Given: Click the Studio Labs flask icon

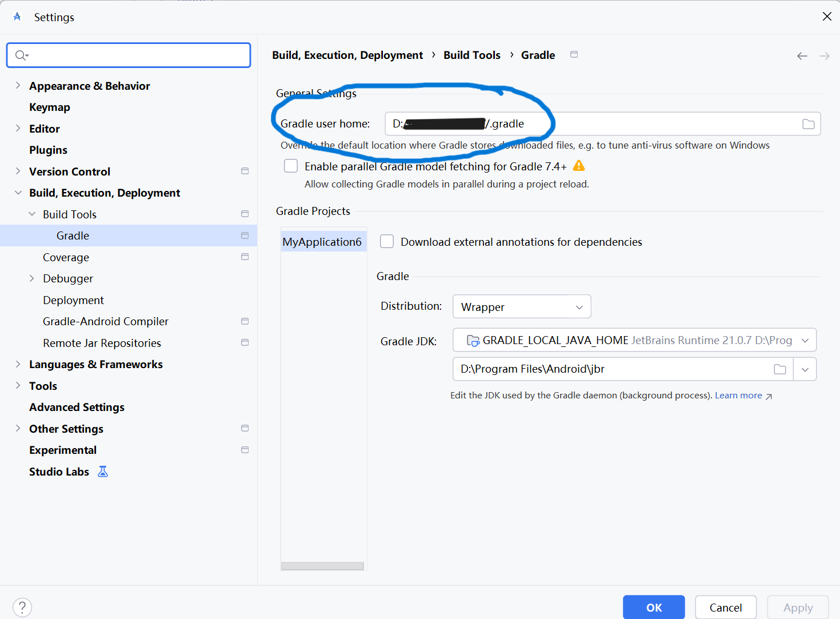Looking at the screenshot, I should pyautogui.click(x=102, y=471).
